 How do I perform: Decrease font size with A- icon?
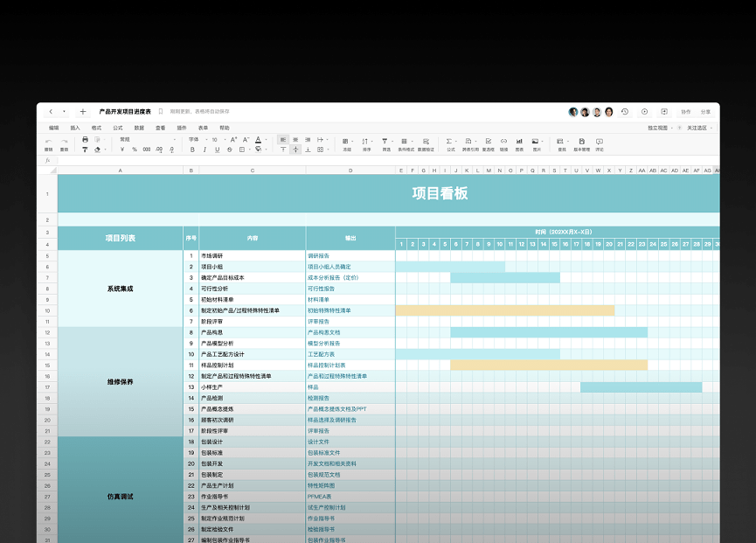click(246, 140)
